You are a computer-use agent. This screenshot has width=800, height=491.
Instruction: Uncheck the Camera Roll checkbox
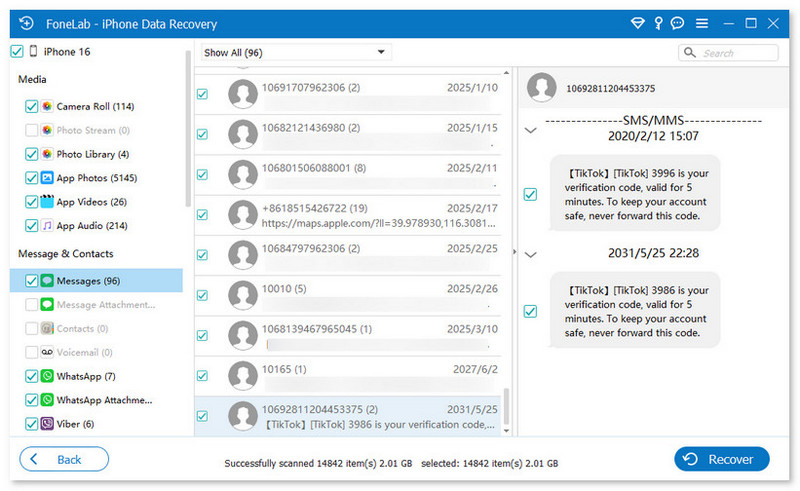pos(31,106)
